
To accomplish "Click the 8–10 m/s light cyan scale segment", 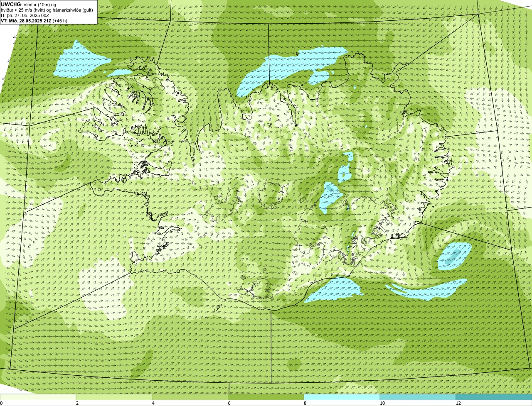I will (342, 397).
